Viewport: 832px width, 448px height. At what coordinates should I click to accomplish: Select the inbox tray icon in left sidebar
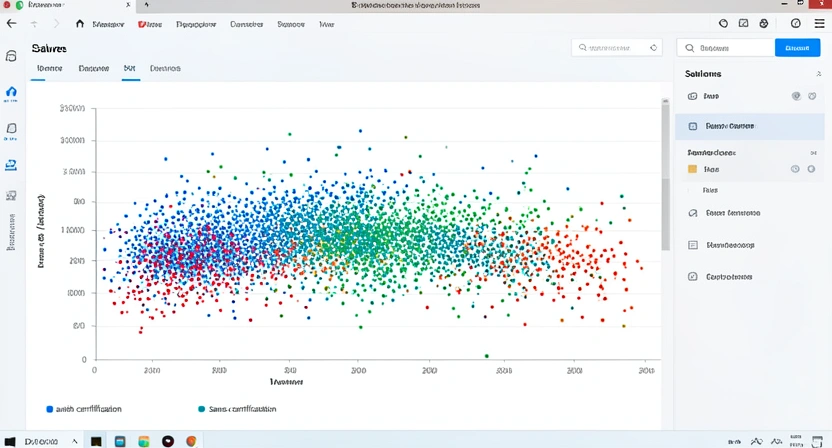11,164
